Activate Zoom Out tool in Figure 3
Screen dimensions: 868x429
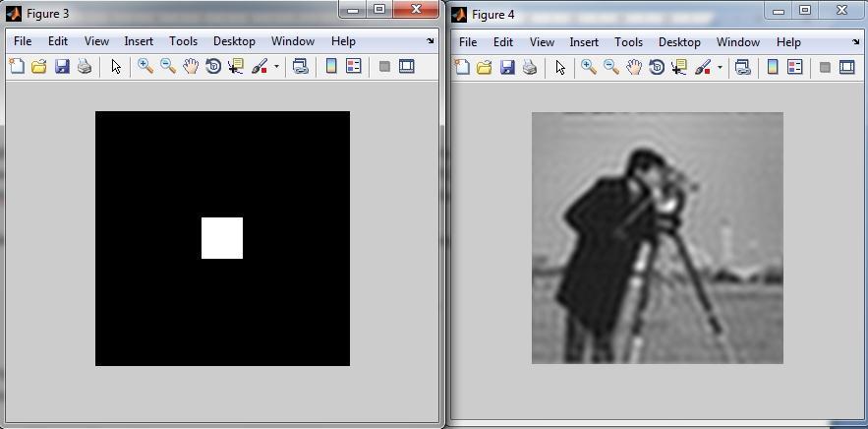tap(168, 67)
